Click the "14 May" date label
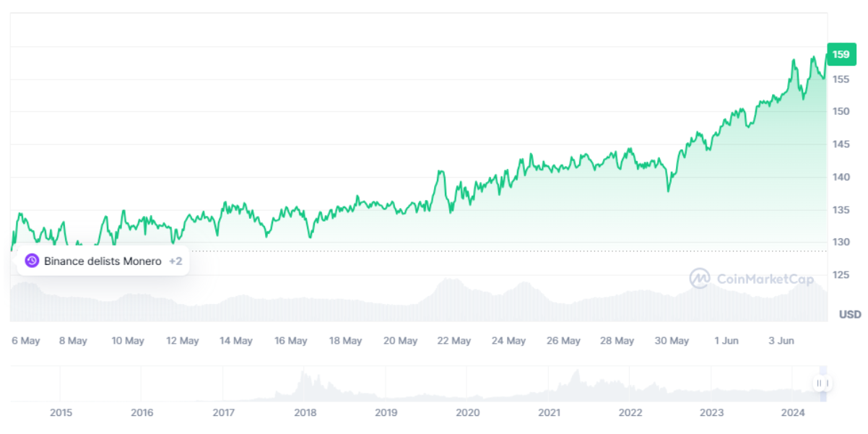 coord(236,341)
